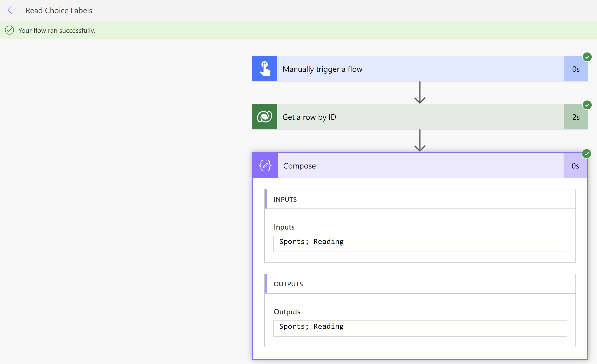Click the Inputs value field
Viewport: 597px width, 364px height.
(420, 243)
